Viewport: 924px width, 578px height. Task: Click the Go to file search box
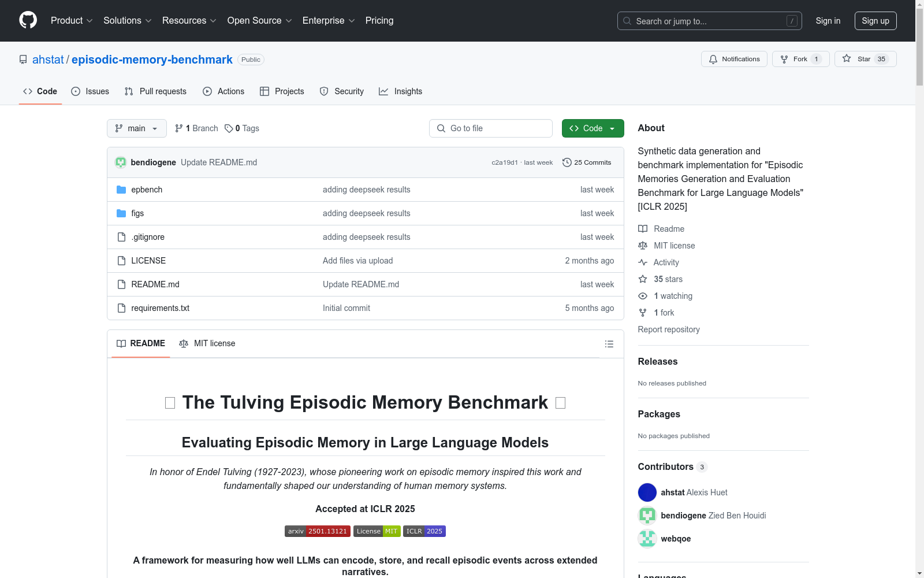point(491,128)
